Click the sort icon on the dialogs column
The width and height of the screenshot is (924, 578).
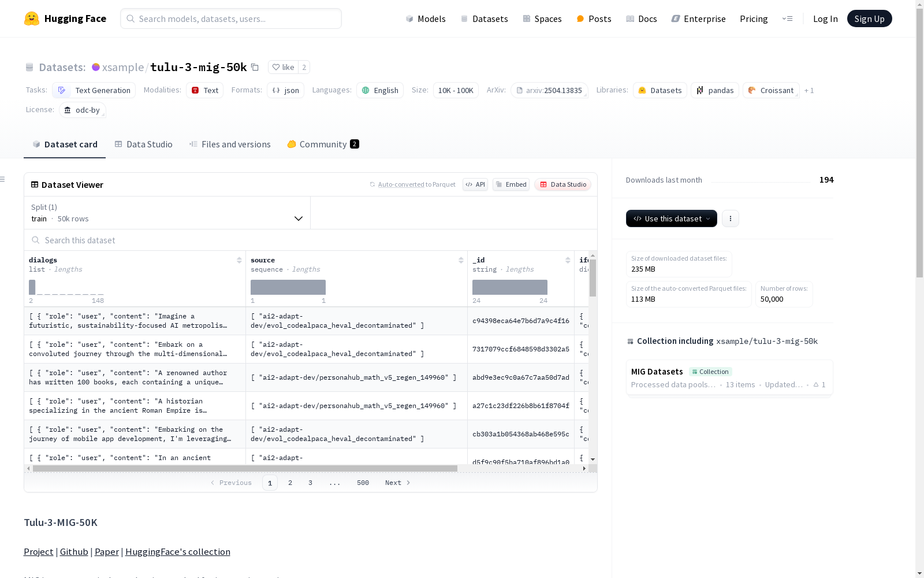pos(239,260)
